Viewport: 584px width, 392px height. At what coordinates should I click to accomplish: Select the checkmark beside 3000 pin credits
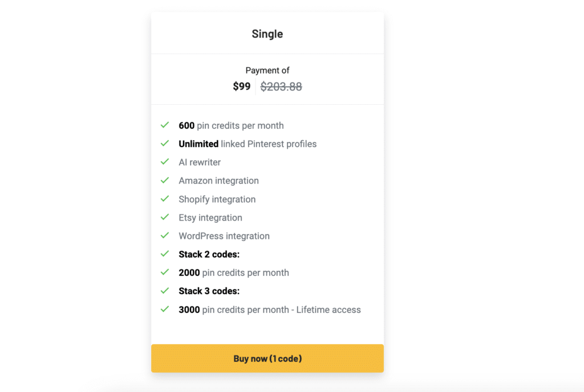165,309
